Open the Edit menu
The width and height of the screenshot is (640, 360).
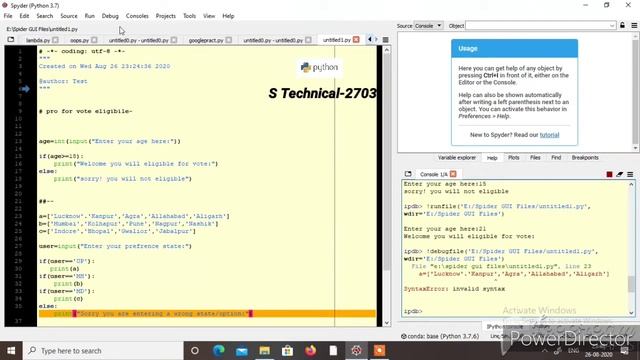(x=24, y=16)
